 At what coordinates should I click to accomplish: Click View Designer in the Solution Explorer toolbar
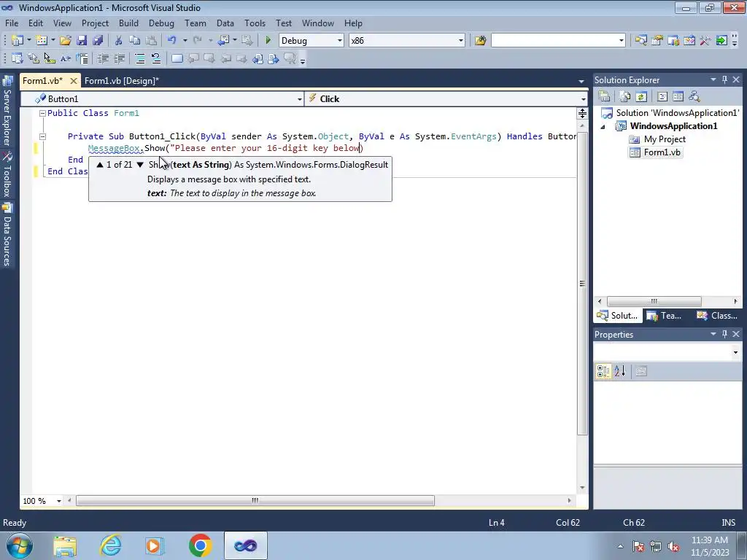point(678,97)
